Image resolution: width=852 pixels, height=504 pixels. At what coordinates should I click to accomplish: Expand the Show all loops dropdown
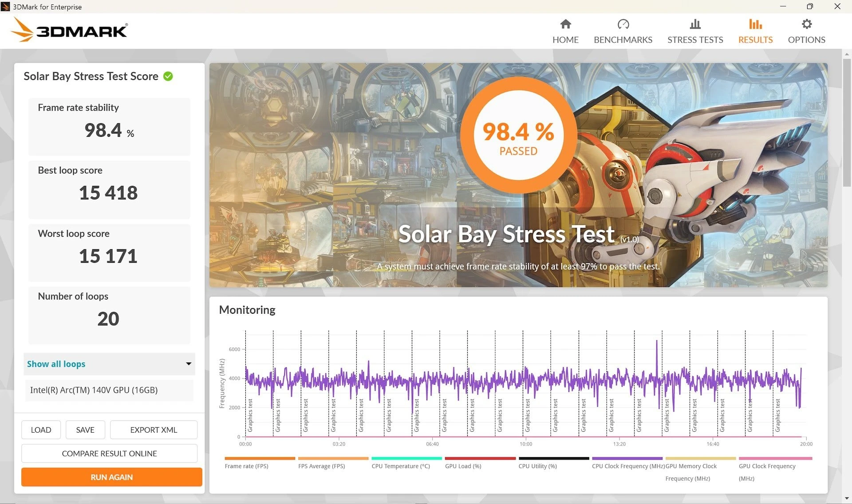pos(109,364)
